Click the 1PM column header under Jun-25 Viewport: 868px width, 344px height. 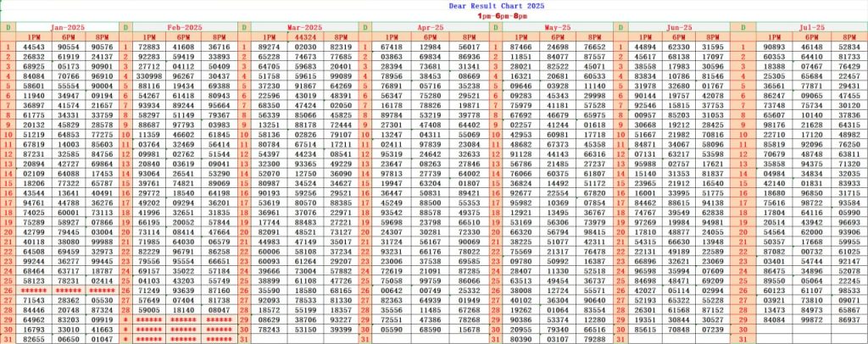644,36
